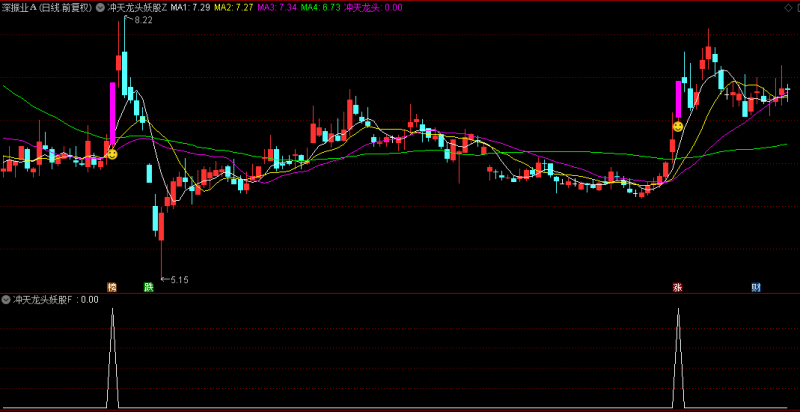Screen dimensions: 800x412
Task: Click the 5.15 low price label
Action: [x=180, y=279]
